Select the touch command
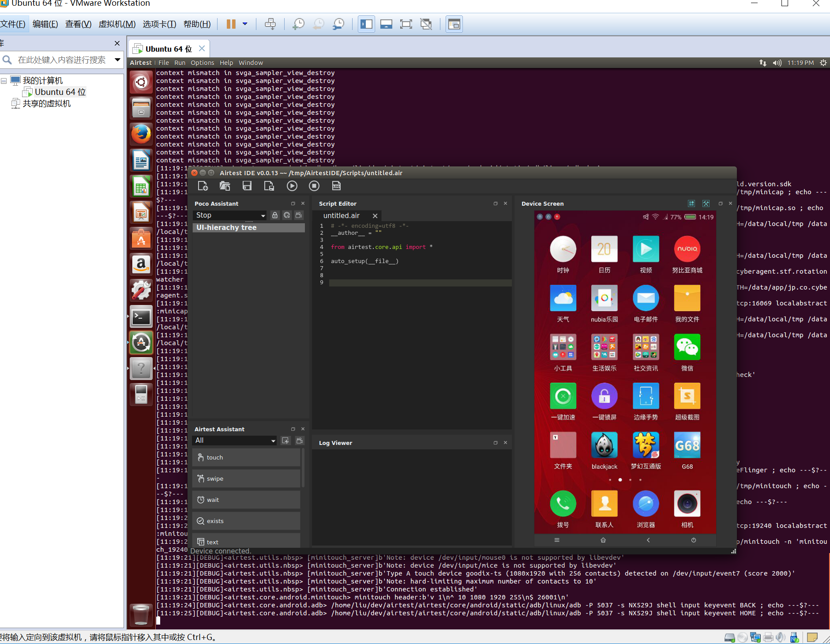Viewport: 830px width, 644px height. click(246, 457)
